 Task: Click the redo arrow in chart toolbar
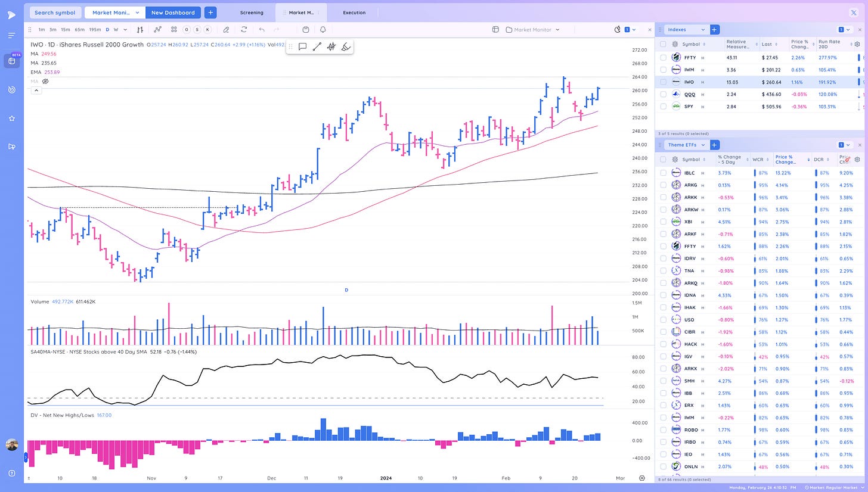click(276, 29)
